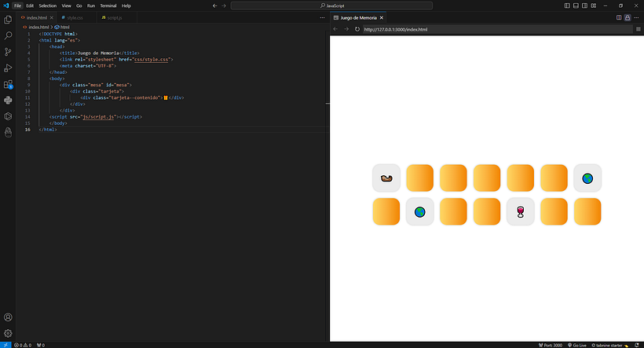Screen dimensions: 644x348
Task: Toggle the lock group padlock button
Action: pyautogui.click(x=628, y=17)
